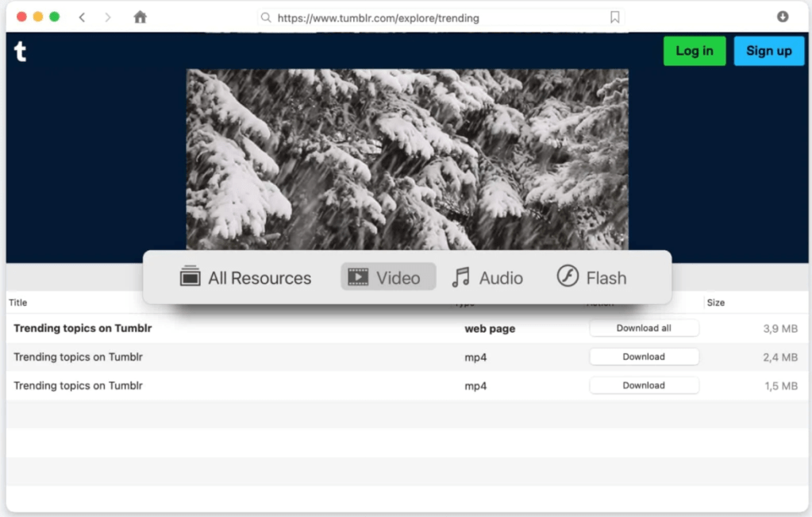Click the search magnifier in address bar
The height and width of the screenshot is (517, 812).
[x=267, y=17]
